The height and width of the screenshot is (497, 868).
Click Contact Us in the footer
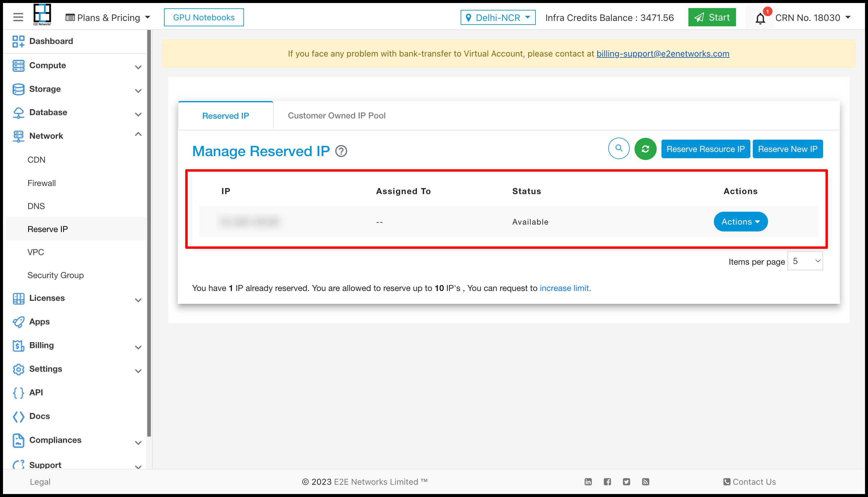[x=749, y=482]
